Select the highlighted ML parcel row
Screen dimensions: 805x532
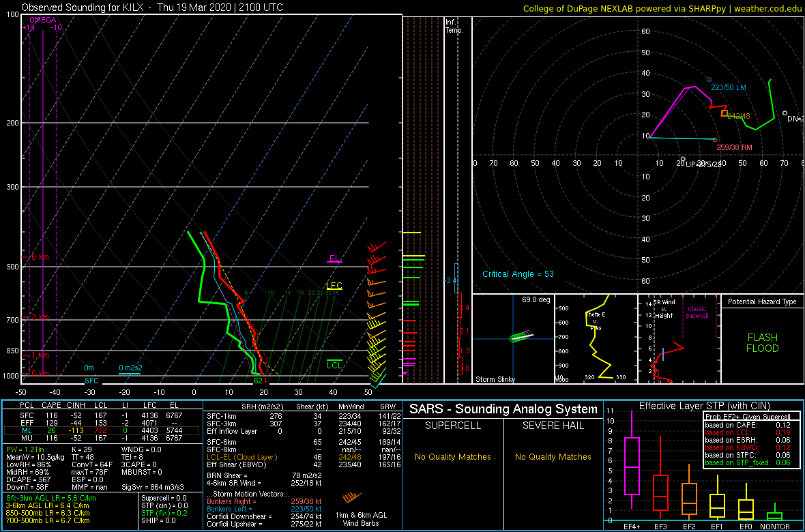[x=102, y=431]
